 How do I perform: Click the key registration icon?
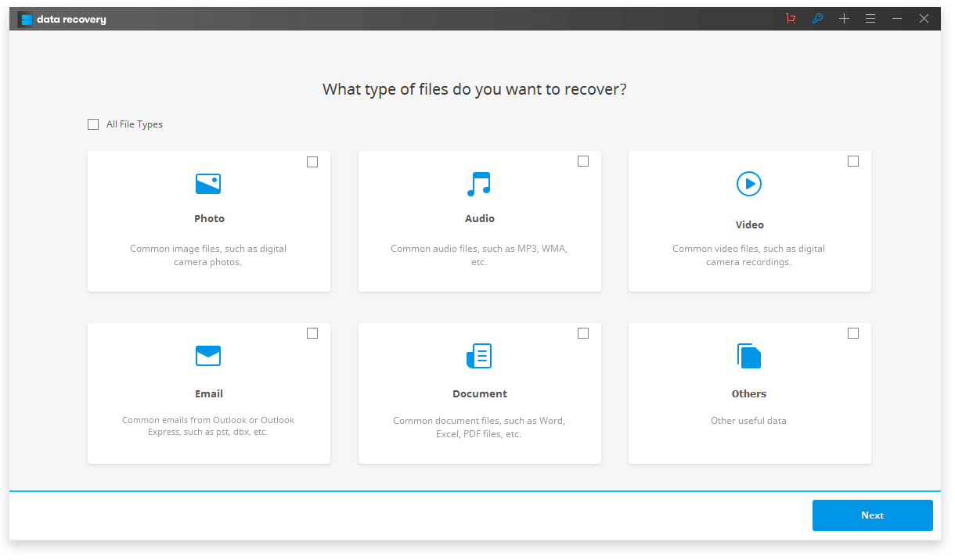817,18
